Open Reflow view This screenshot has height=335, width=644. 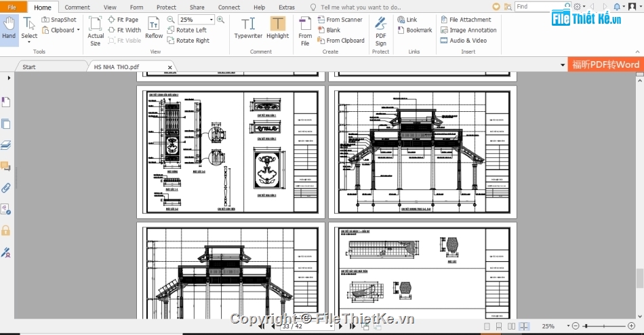pos(154,28)
